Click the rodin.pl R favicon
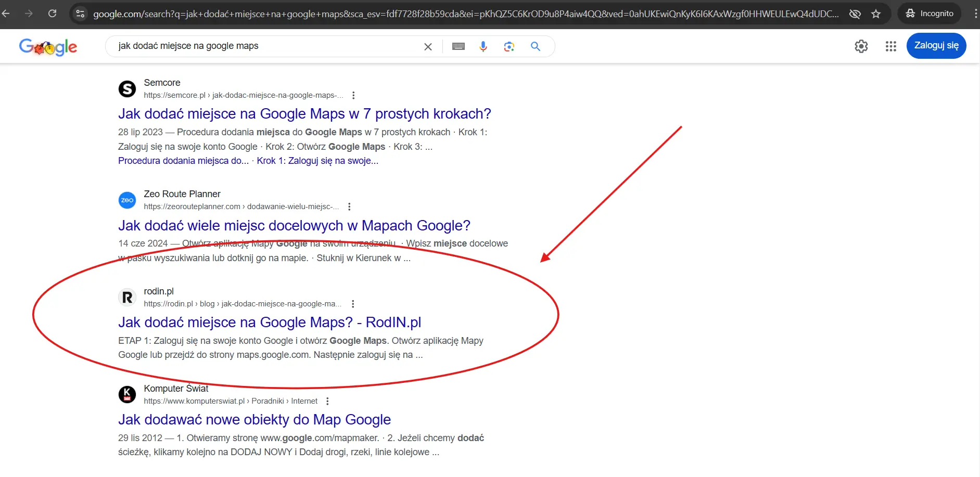 coord(127,298)
